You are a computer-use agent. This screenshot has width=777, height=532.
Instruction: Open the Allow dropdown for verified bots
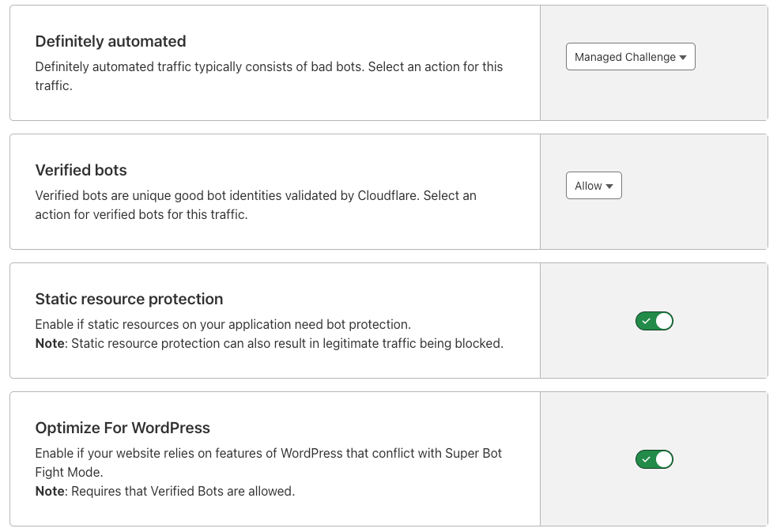click(594, 186)
